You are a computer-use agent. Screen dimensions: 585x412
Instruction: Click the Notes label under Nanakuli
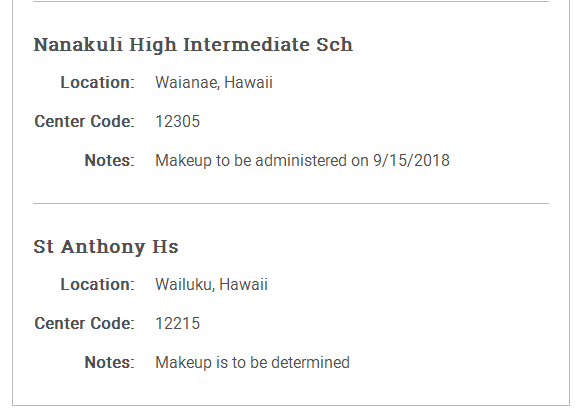coord(109,161)
